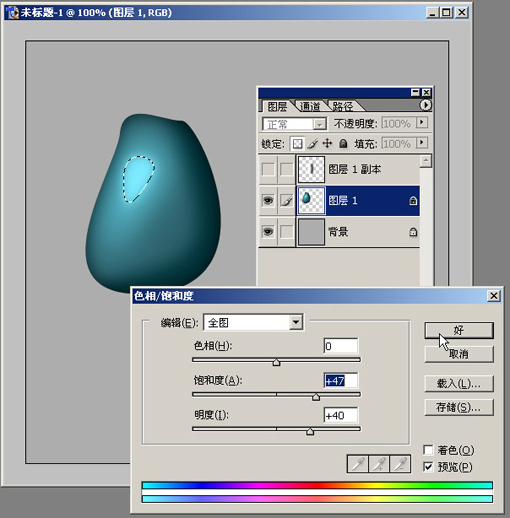Screen dimensions: 510x518
Task: Toggle lock position move icon
Action: (327, 144)
